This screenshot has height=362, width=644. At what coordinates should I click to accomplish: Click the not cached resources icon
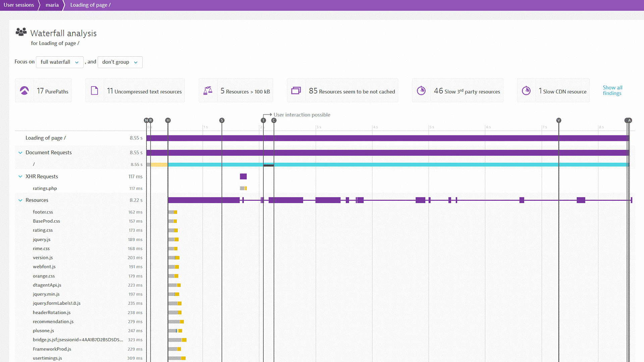tap(295, 90)
